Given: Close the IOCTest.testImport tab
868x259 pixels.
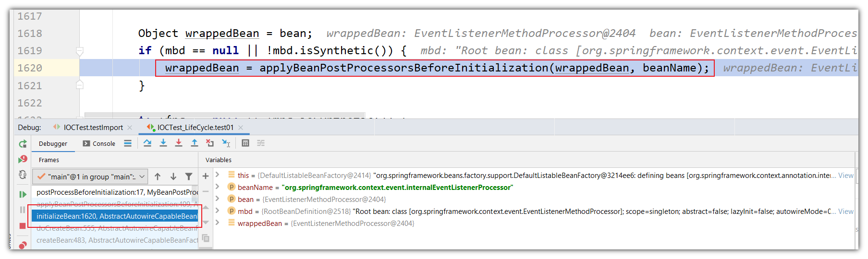Looking at the screenshot, I should pos(130,128).
